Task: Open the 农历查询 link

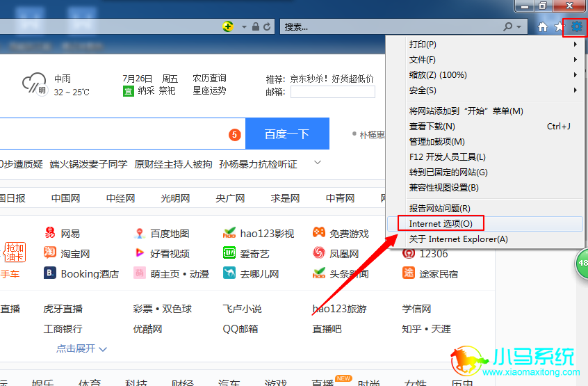Action: click(x=209, y=78)
